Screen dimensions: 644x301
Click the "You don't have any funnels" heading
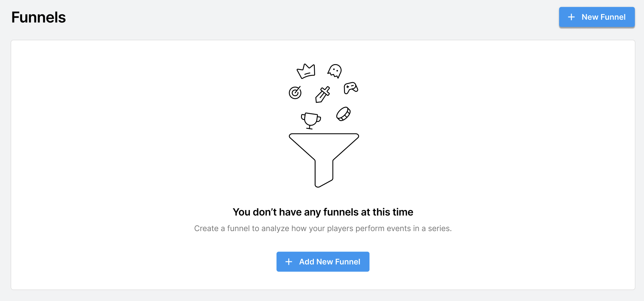pos(323,212)
